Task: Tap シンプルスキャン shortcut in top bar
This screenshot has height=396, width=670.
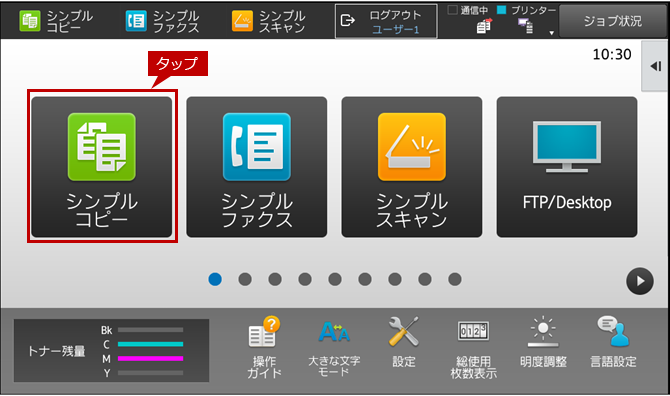Action: [269, 21]
